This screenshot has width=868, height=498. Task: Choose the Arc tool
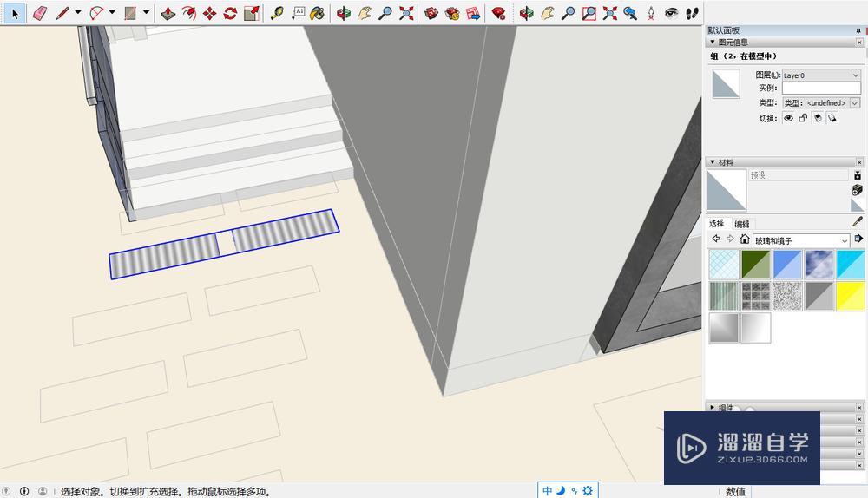[x=96, y=13]
